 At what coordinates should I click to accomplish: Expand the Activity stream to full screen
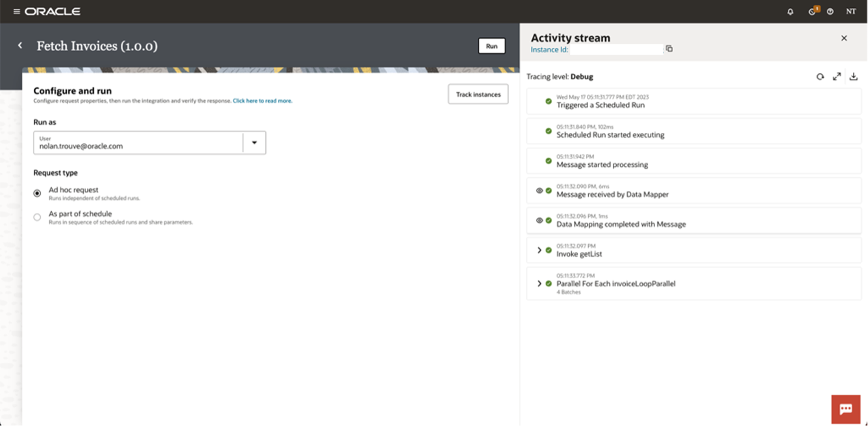click(837, 76)
